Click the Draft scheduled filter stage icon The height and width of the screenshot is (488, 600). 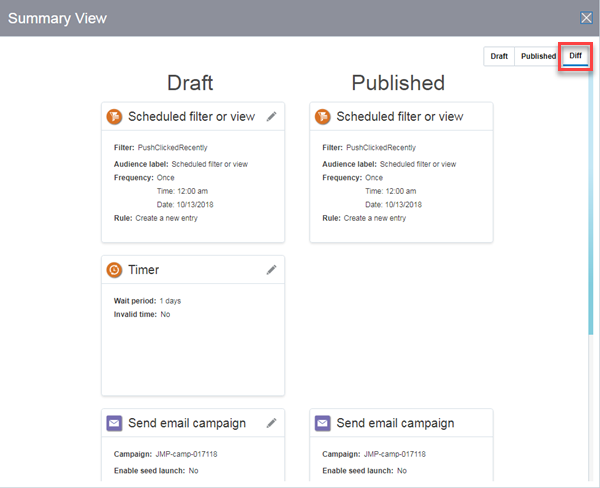click(x=115, y=117)
